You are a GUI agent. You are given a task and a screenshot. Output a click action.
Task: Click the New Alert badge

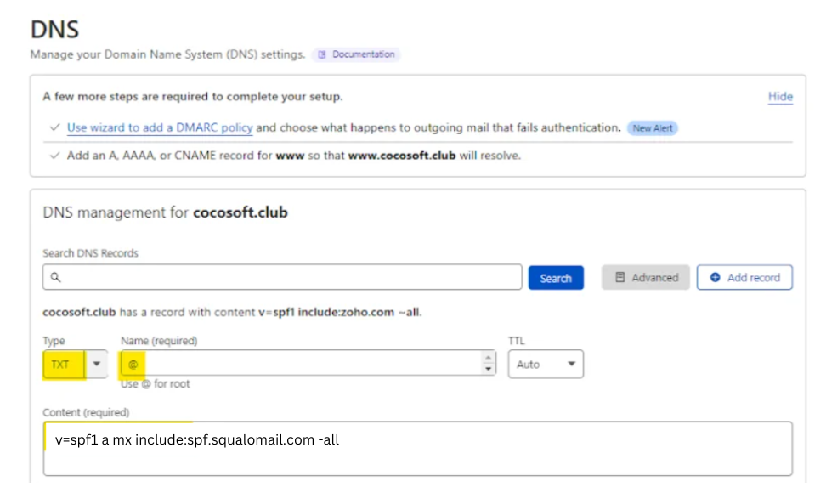[652, 128]
